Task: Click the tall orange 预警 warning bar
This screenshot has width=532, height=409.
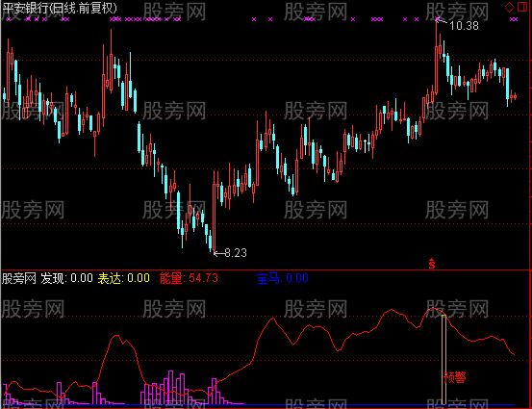Action: [443, 360]
